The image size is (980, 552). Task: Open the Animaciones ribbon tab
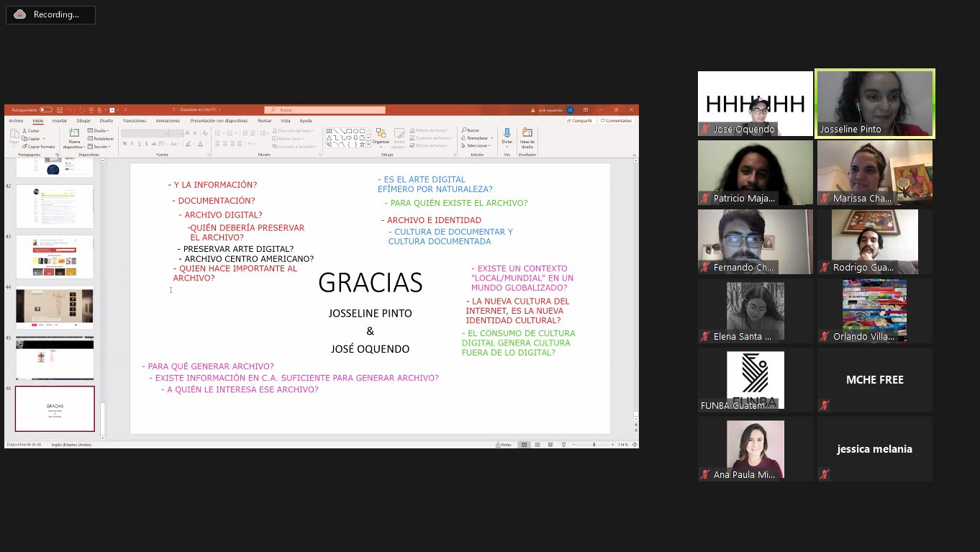[168, 121]
